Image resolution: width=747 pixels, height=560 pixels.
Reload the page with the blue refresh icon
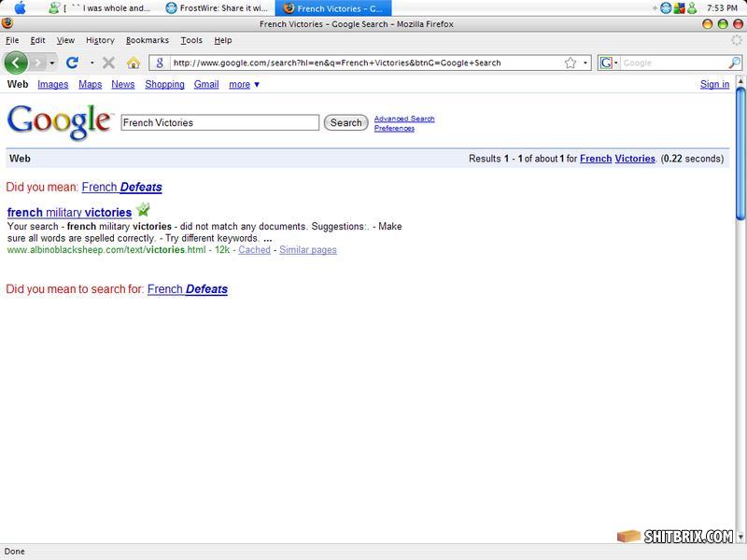click(x=72, y=63)
